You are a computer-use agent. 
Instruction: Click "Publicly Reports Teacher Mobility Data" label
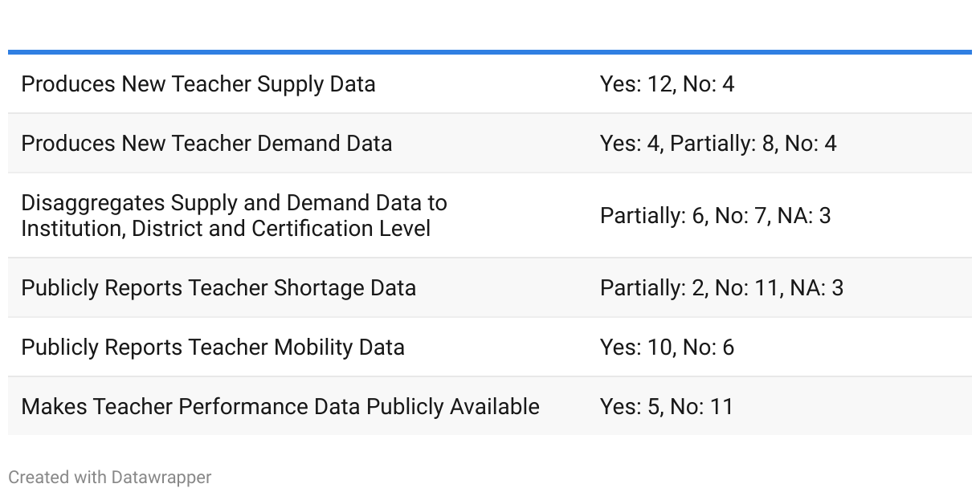213,348
